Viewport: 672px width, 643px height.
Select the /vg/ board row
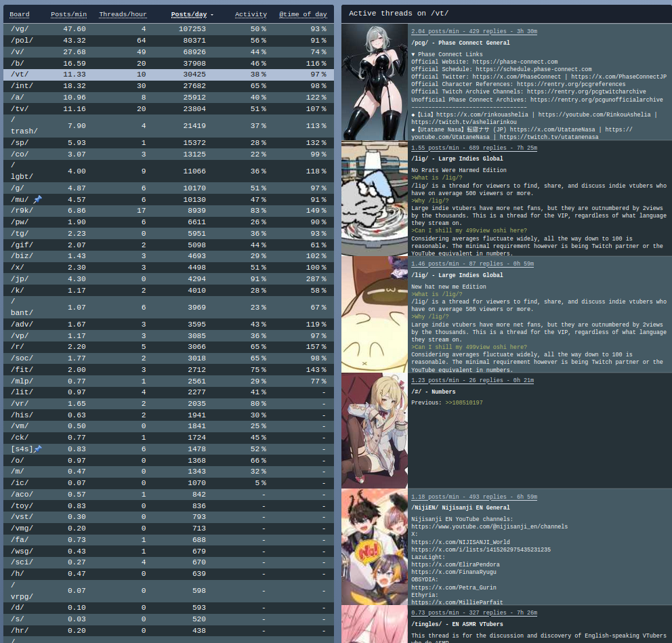[169, 28]
